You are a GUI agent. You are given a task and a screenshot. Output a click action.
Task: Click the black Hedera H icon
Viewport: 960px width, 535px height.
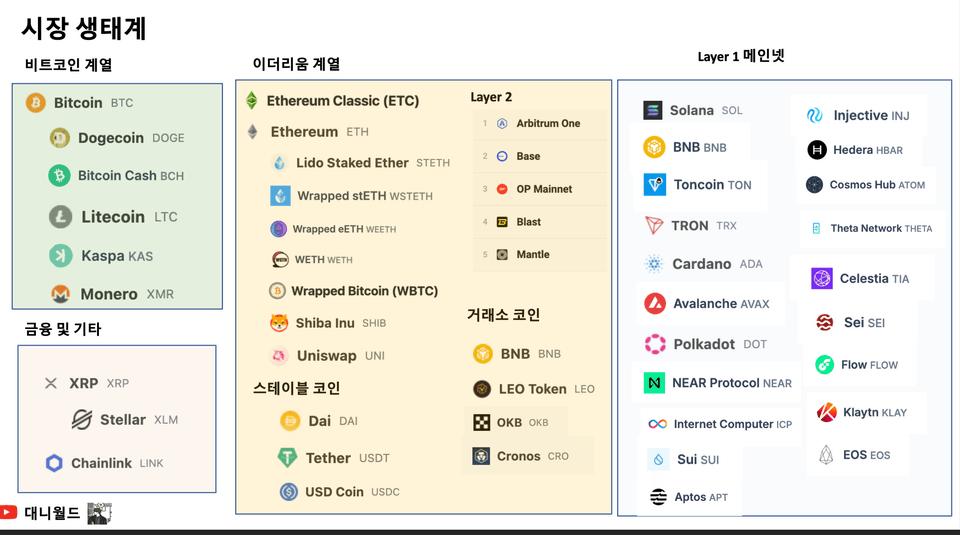tap(817, 150)
